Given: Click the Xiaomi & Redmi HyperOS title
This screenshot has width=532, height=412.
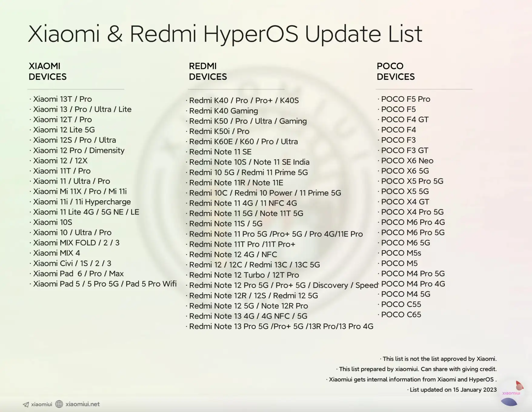Looking at the screenshot, I should point(225,34).
